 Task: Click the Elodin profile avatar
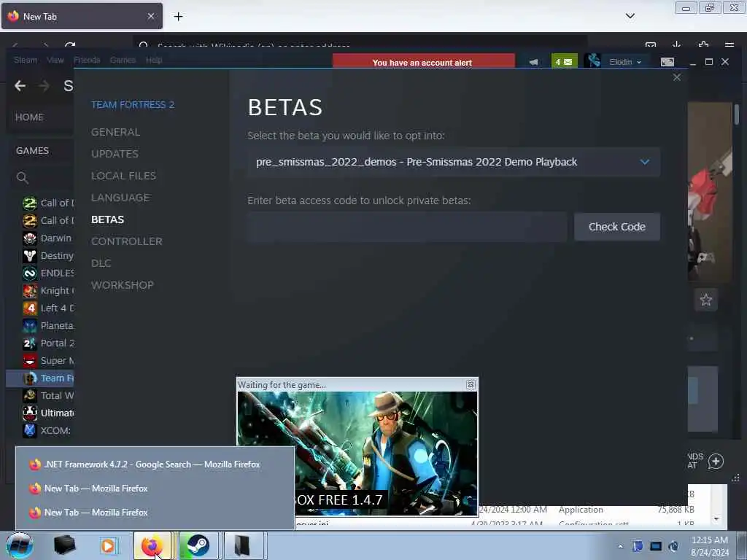(x=592, y=61)
